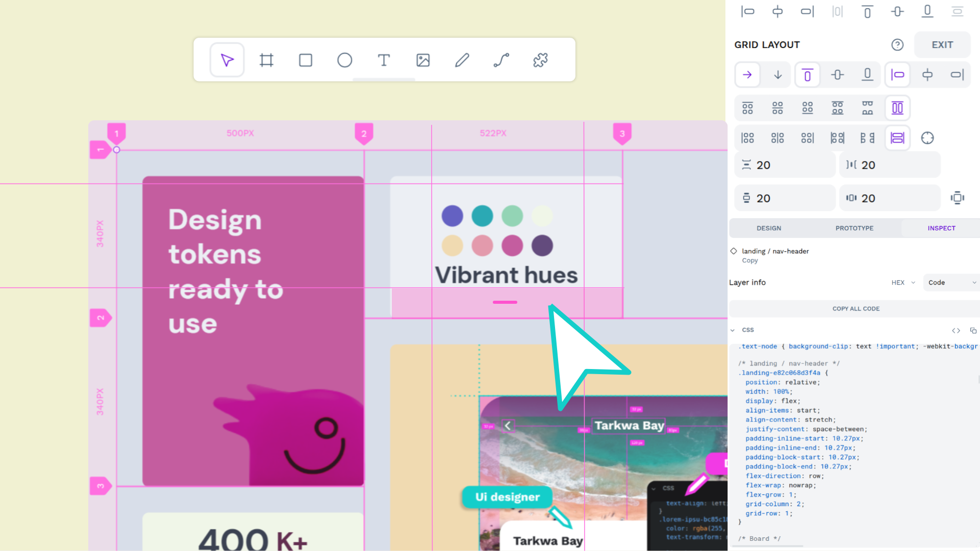980x551 pixels.
Task: Select the Rectangle tool
Action: tap(306, 60)
